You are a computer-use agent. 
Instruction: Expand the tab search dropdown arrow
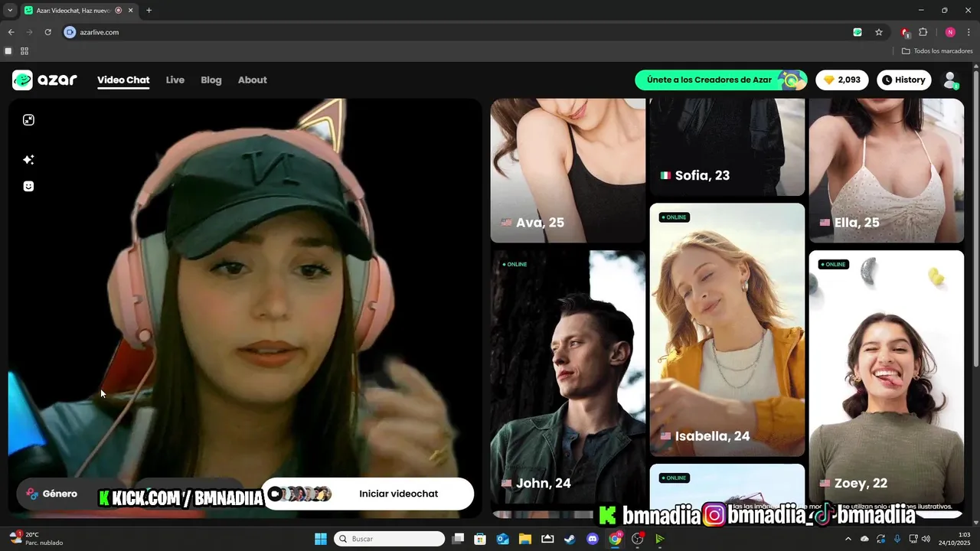tap(9, 11)
